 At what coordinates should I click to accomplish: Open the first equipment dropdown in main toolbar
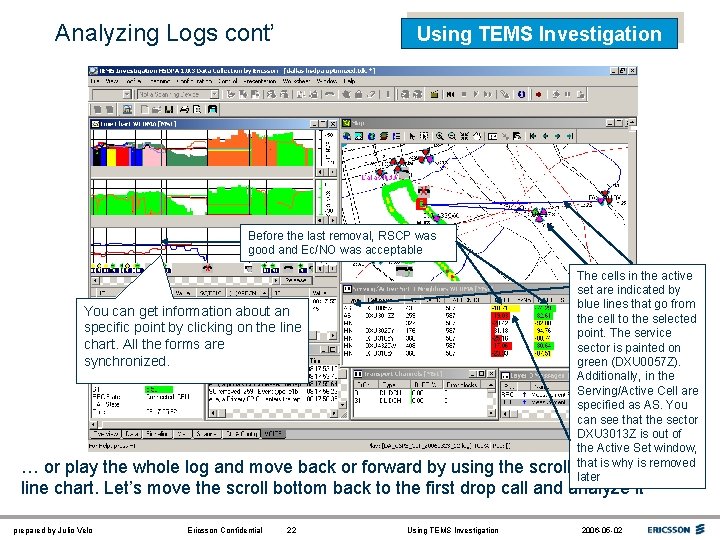click(127, 94)
